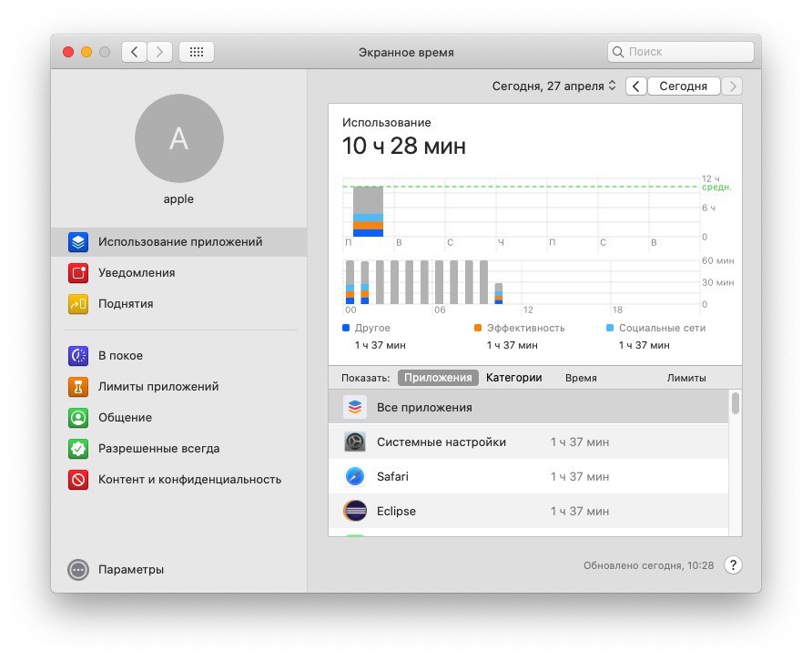This screenshot has width=812, height=660.
Task: Open Контент и конфиденциальность label
Action: (190, 480)
